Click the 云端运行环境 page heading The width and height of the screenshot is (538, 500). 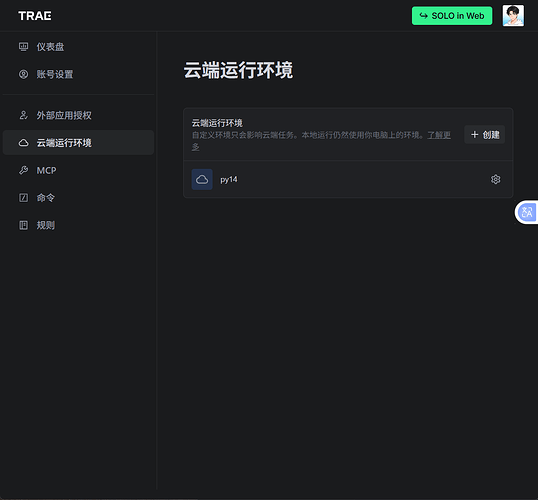pos(238,70)
